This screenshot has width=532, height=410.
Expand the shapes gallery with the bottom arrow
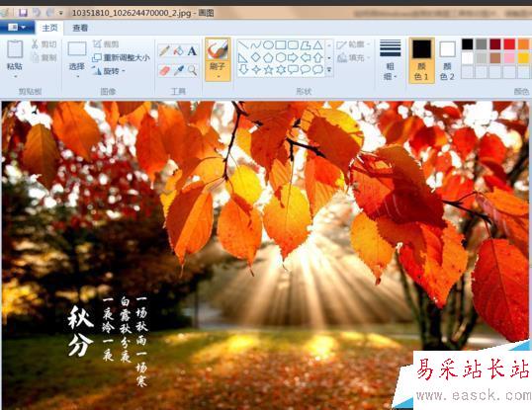329,70
